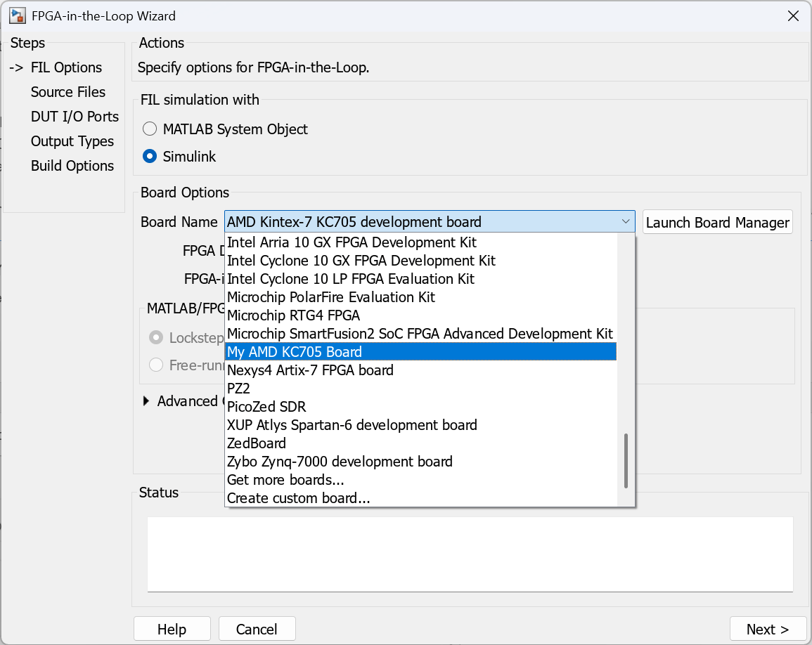Collapse the Board Name dropdown arrow

pyautogui.click(x=625, y=222)
